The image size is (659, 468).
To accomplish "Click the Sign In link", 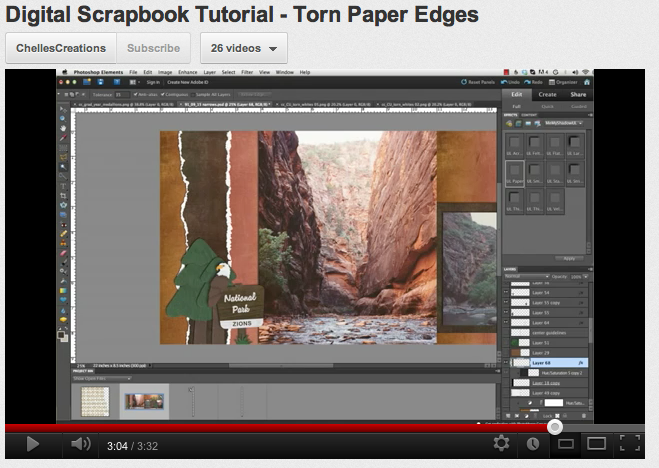I will tap(153, 82).
